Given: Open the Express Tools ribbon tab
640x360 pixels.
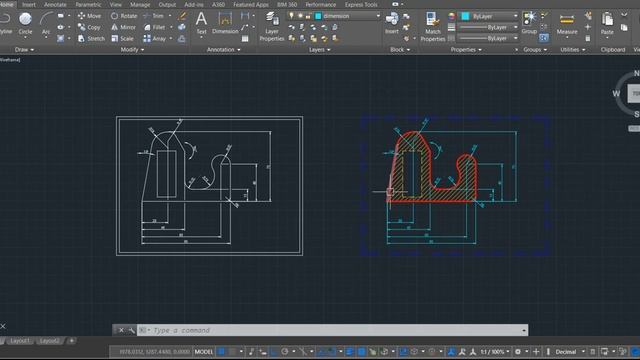Looking at the screenshot, I should (361, 4).
